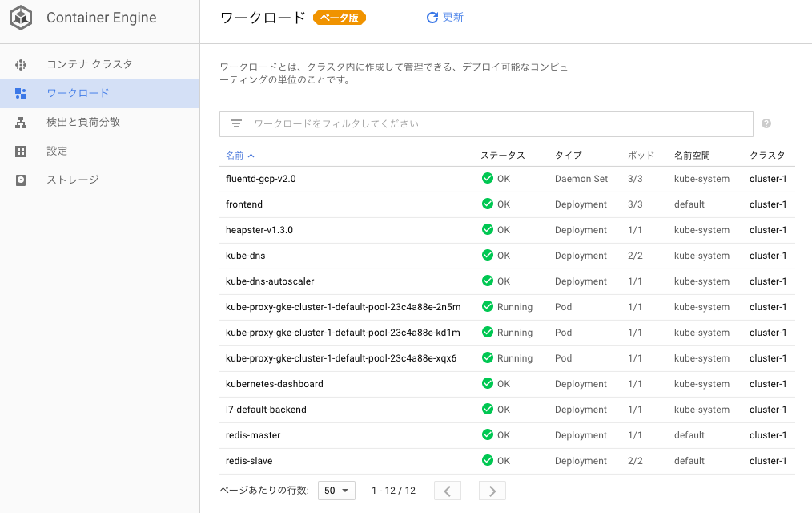Click the 検出と負荷分散 sidebar icon
Image resolution: width=812 pixels, height=513 pixels.
pyautogui.click(x=21, y=123)
